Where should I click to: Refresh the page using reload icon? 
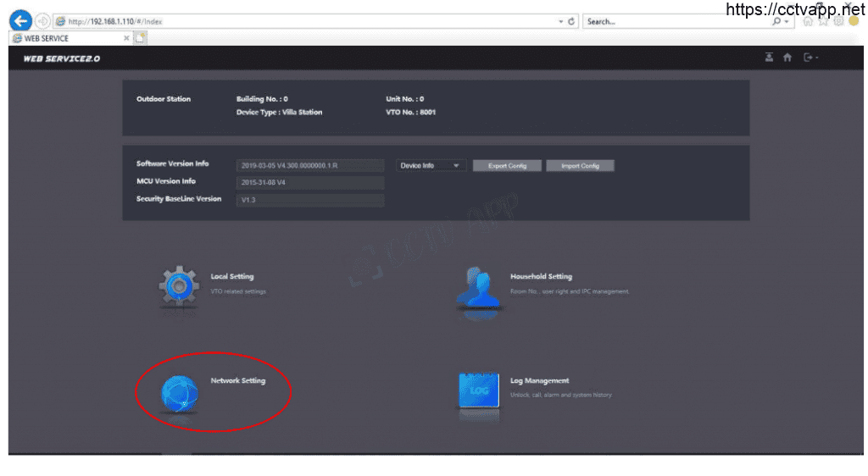(x=572, y=21)
